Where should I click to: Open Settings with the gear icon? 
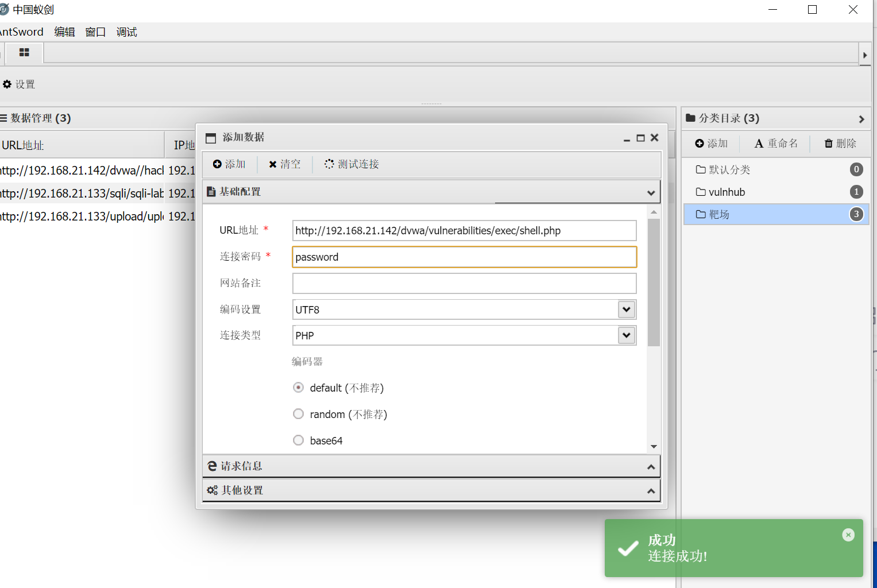point(18,84)
